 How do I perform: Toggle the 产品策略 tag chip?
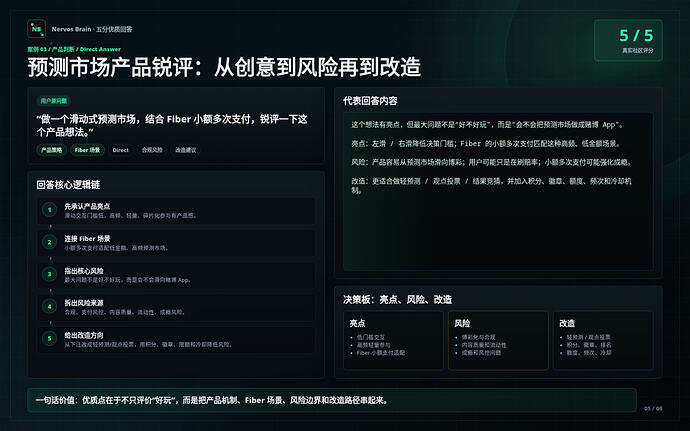click(x=51, y=150)
